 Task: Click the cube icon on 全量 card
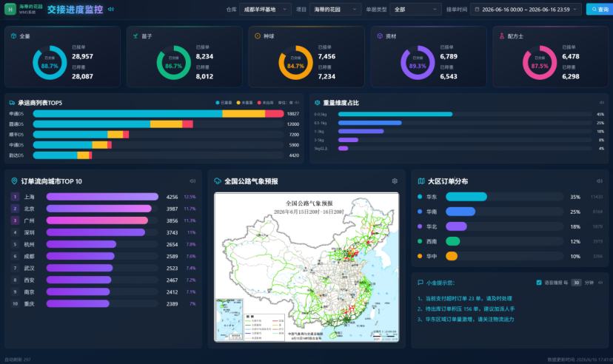click(13, 36)
